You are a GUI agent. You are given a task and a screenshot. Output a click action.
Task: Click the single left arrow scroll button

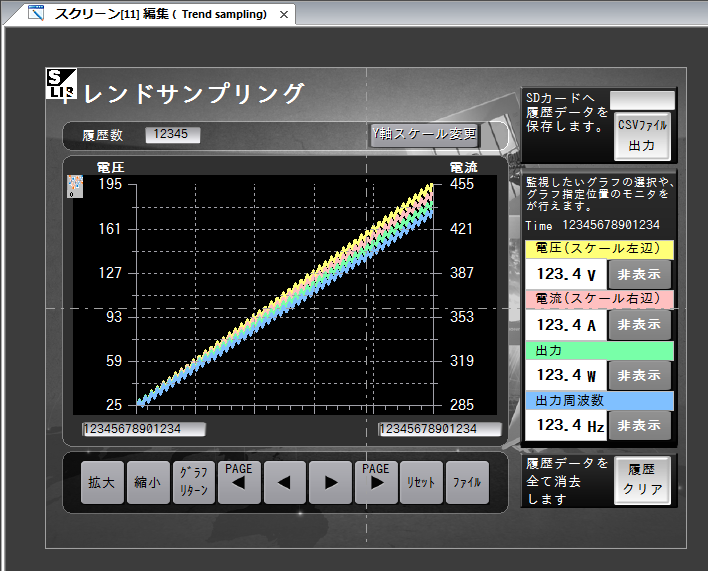(x=284, y=482)
